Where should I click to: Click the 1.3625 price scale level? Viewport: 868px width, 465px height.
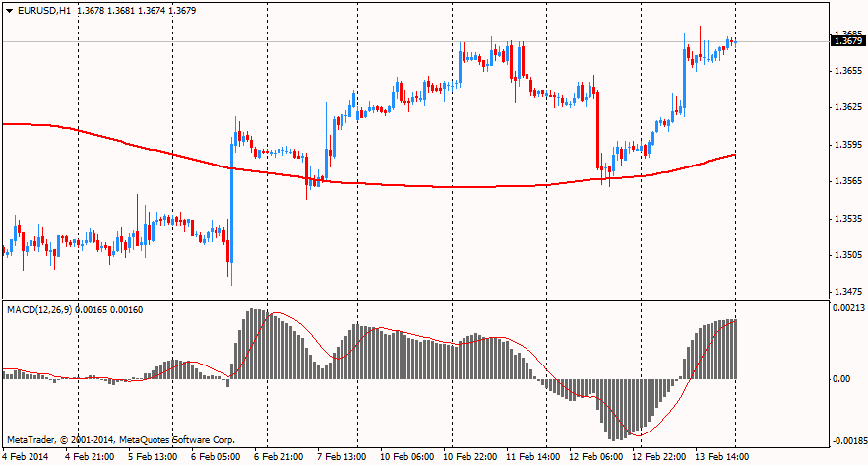(847, 107)
